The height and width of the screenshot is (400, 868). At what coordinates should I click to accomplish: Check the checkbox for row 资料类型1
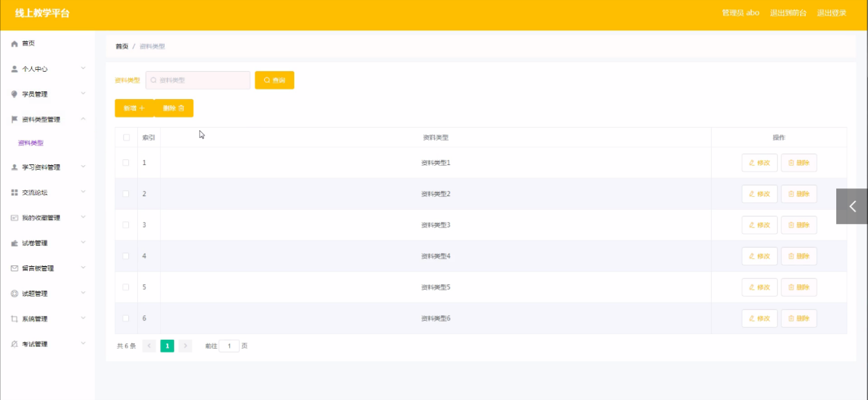coord(126,163)
